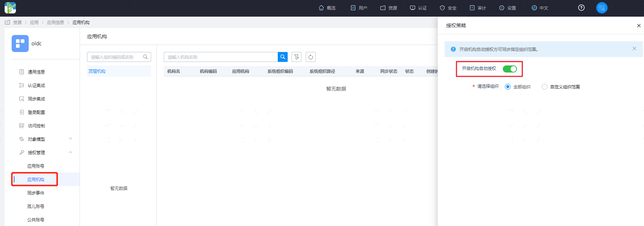This screenshot has width=644, height=226.
Task: Click the 应用机构 column header
Action: click(240, 71)
